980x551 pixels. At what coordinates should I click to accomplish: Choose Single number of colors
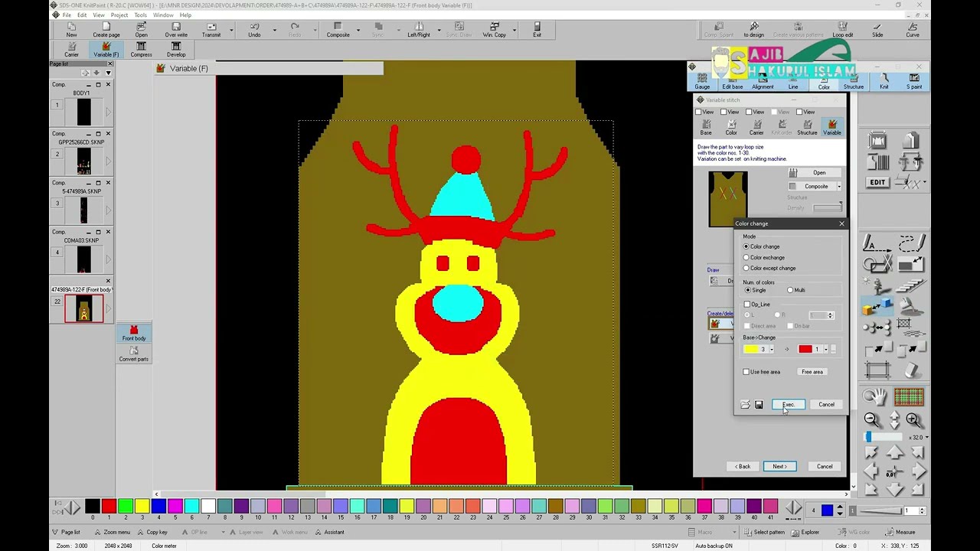(x=748, y=290)
